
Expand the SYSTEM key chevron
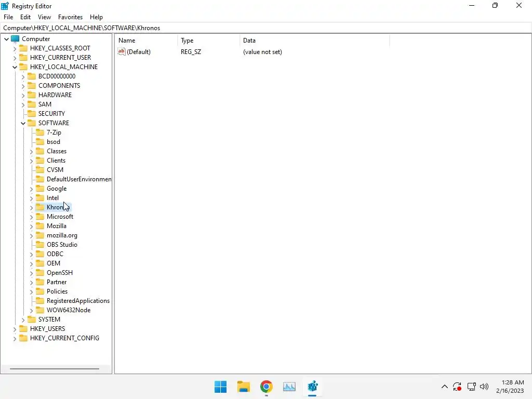tap(23, 320)
